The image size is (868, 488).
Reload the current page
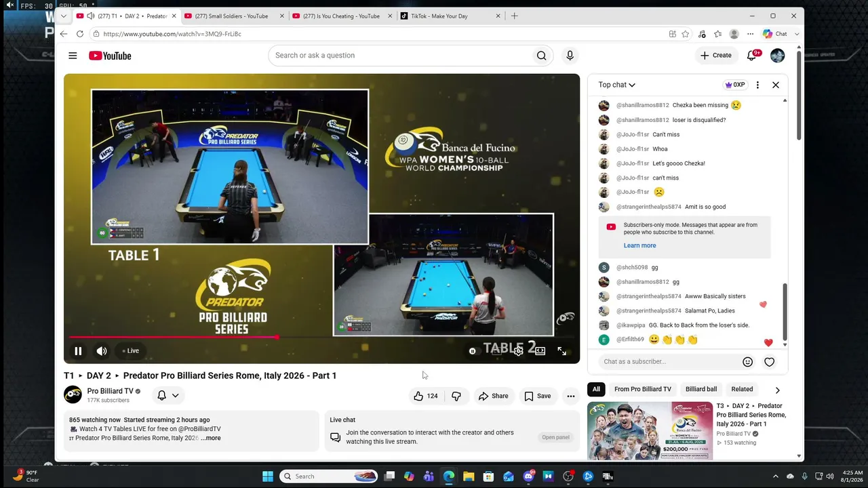(80, 34)
